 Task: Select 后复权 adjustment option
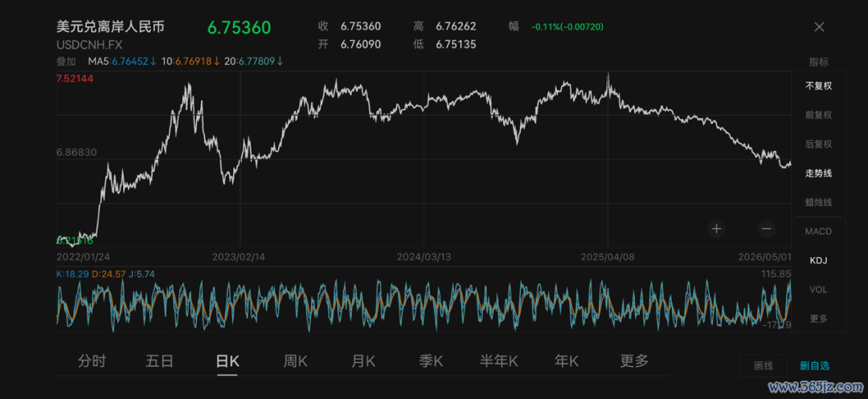[818, 145]
